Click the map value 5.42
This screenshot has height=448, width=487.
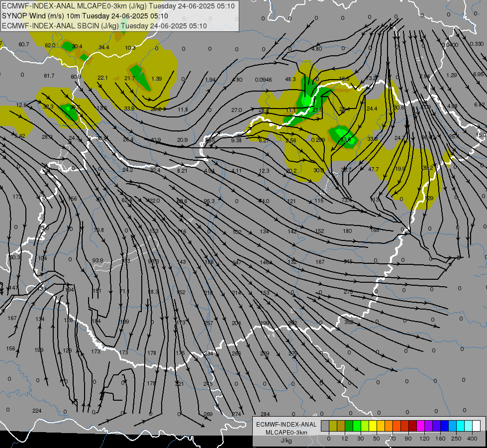pyautogui.click(x=19, y=136)
